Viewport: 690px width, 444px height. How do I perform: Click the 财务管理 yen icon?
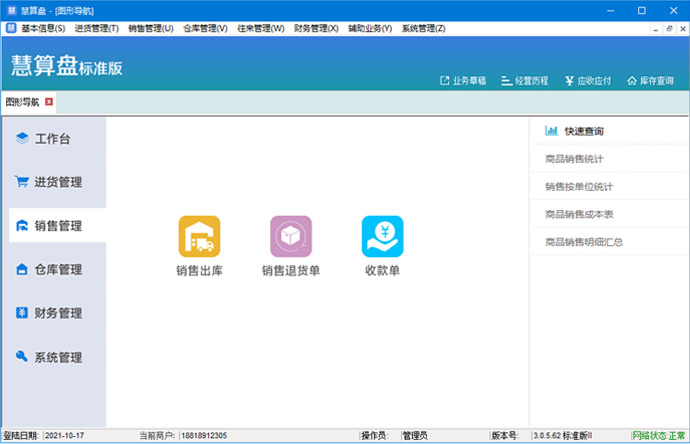22,312
